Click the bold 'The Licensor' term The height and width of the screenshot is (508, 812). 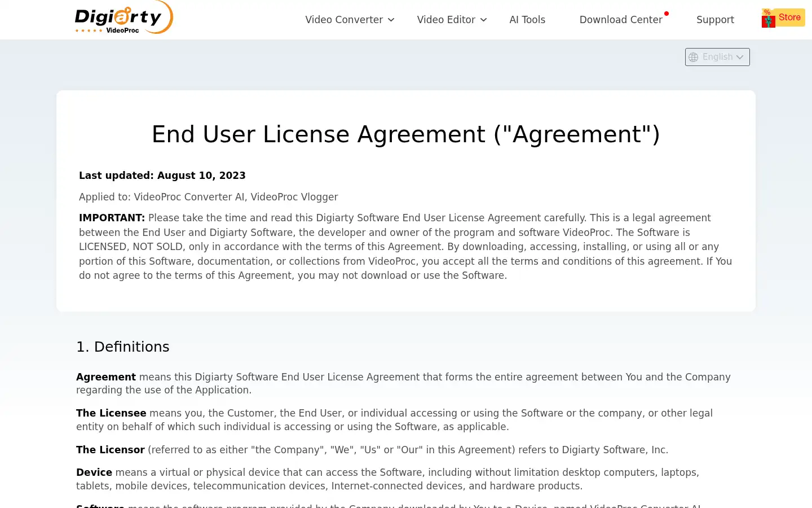click(x=111, y=450)
